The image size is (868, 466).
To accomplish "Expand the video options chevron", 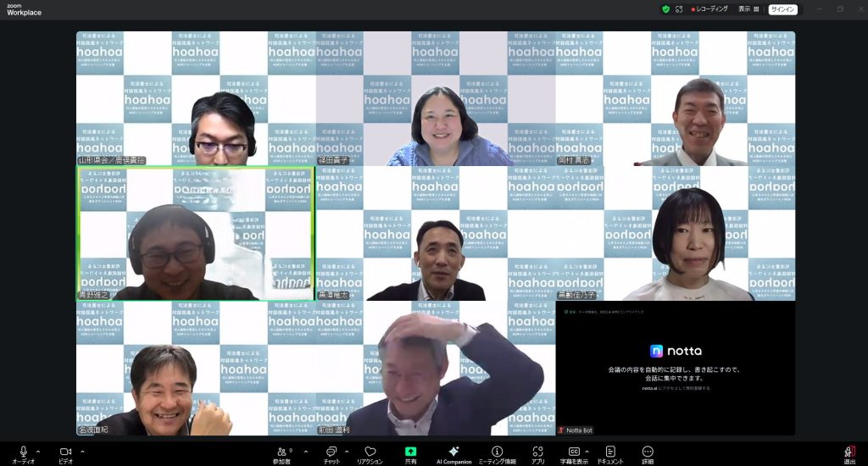I will pos(81,451).
